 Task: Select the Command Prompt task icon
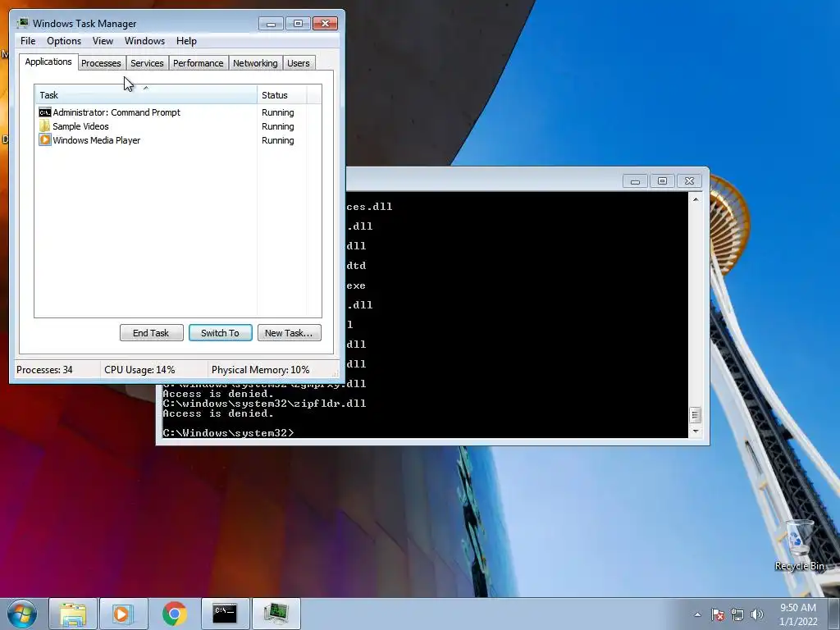point(45,112)
